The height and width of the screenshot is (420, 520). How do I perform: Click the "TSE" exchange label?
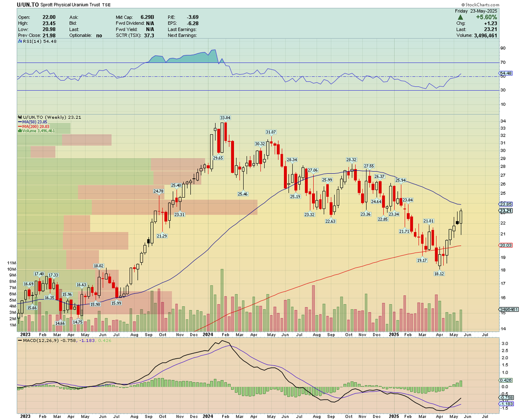106,4
